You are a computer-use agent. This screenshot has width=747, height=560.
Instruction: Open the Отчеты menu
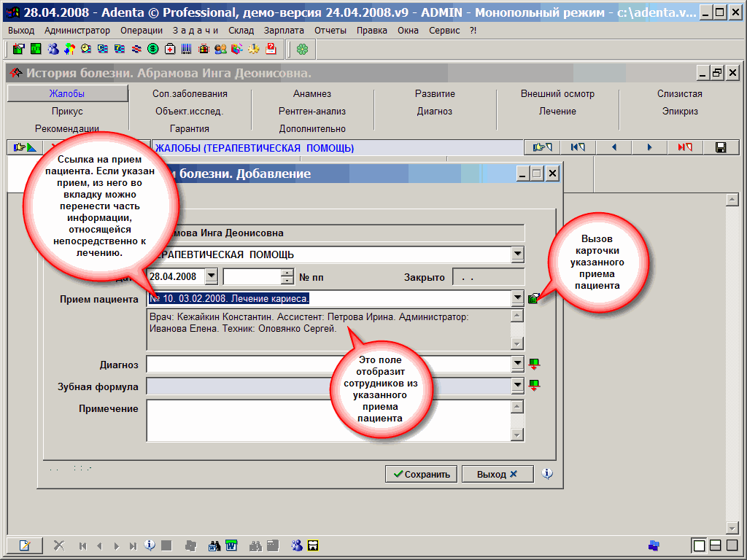(330, 31)
